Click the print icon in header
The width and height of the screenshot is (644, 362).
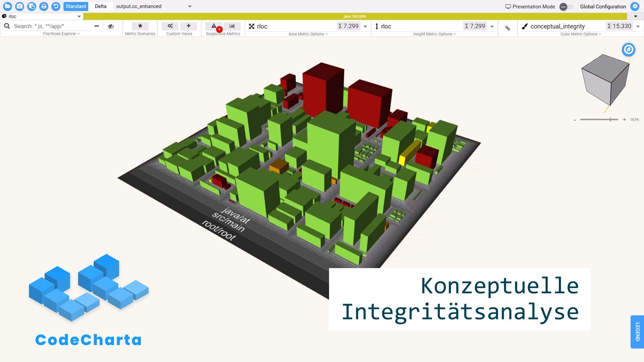point(44,6)
